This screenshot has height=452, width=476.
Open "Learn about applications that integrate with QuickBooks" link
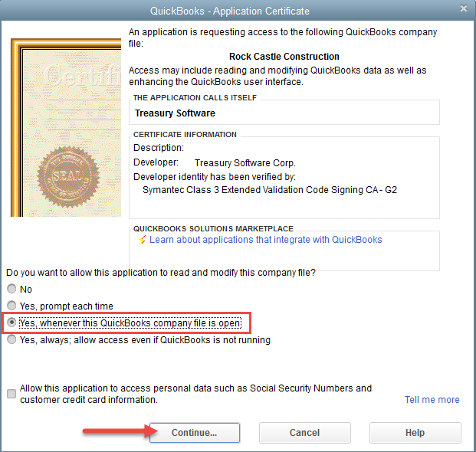coord(266,240)
